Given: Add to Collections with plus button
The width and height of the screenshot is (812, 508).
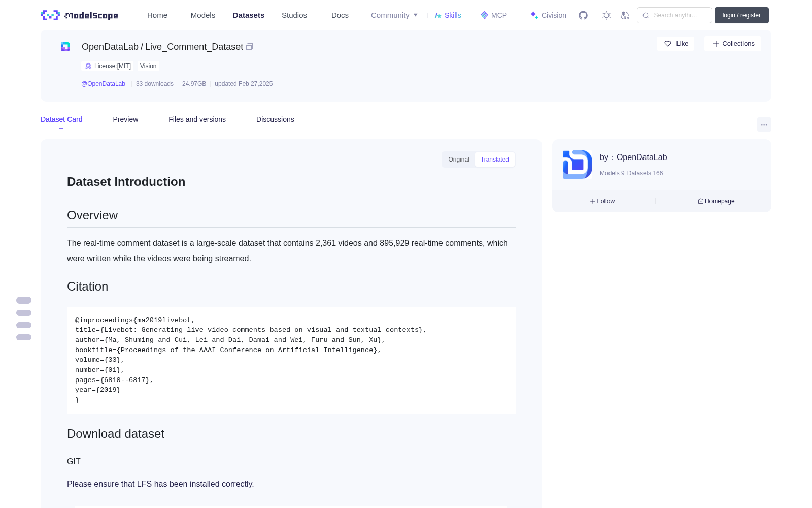Looking at the screenshot, I should (x=733, y=44).
